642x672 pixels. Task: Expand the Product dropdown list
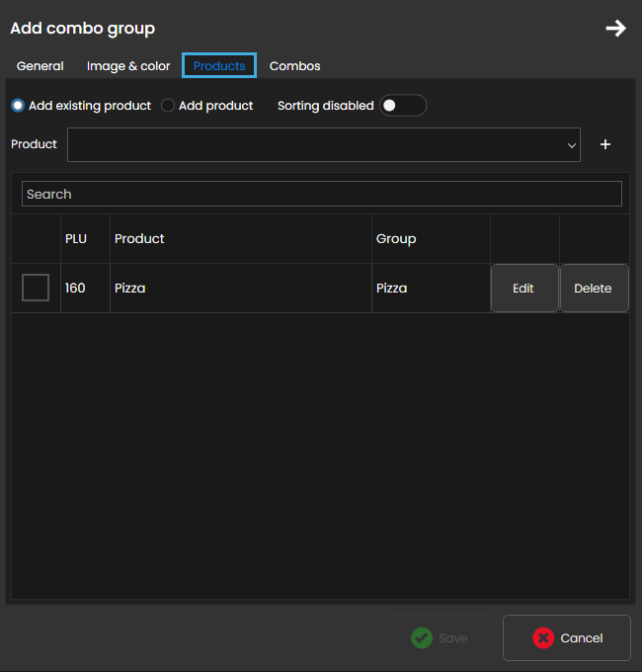click(324, 144)
